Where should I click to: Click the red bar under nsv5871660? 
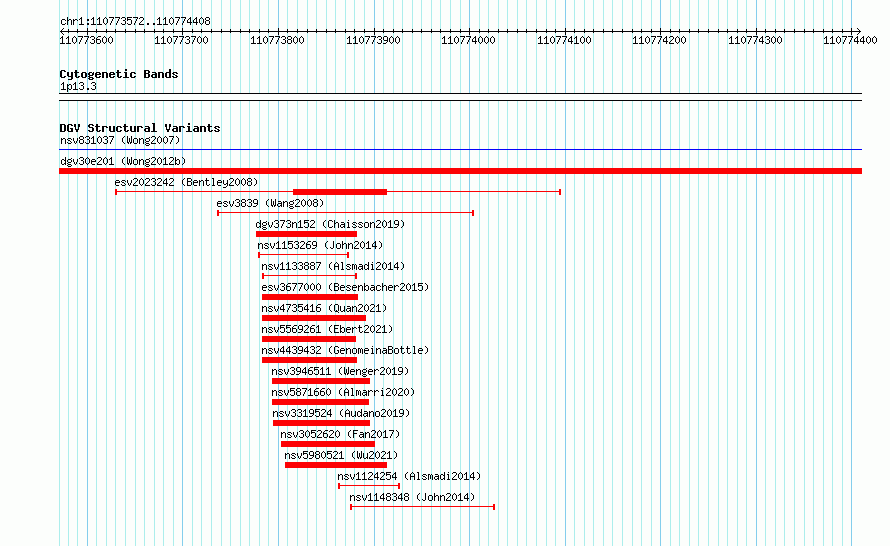[320, 402]
